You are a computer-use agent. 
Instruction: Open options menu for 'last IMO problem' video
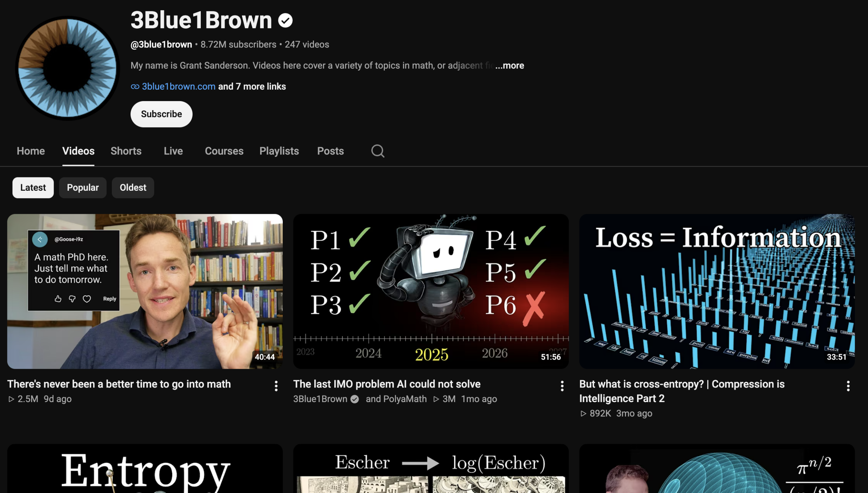[x=562, y=386]
